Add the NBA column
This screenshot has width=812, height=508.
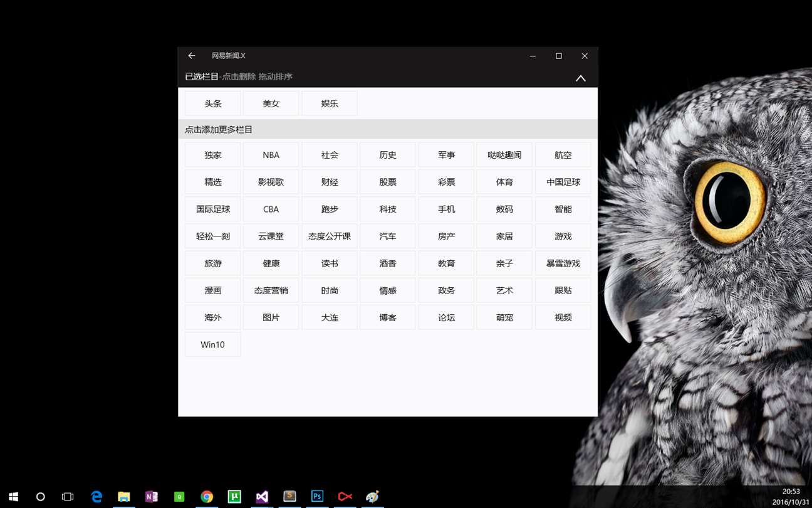tap(271, 155)
